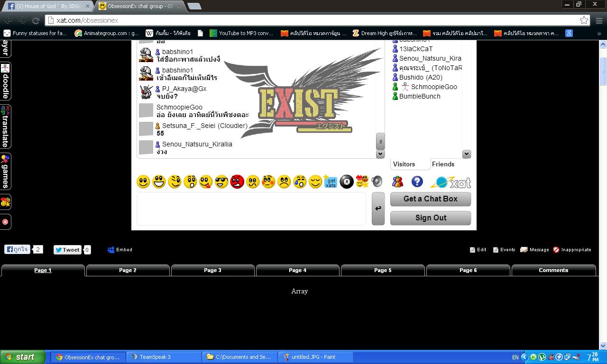Open the blue help question mark
This screenshot has height=364, width=607.
417,182
